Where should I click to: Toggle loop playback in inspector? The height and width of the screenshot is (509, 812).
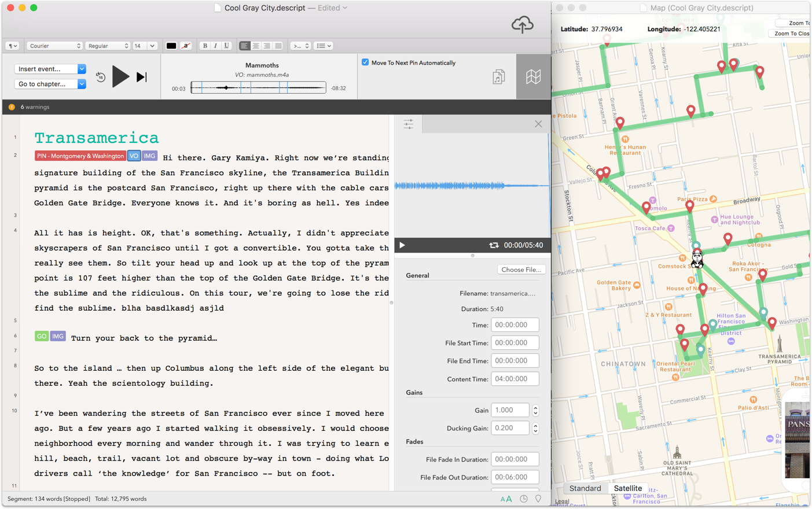(494, 245)
